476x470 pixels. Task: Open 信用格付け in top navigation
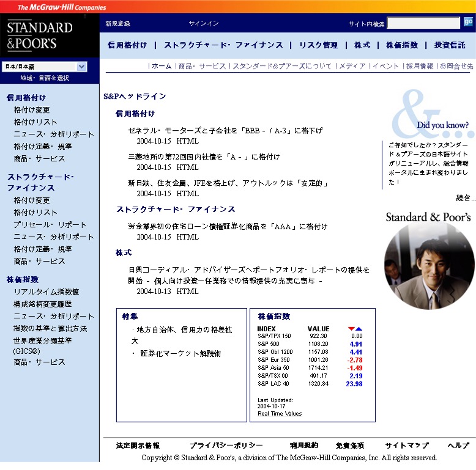coord(127,45)
